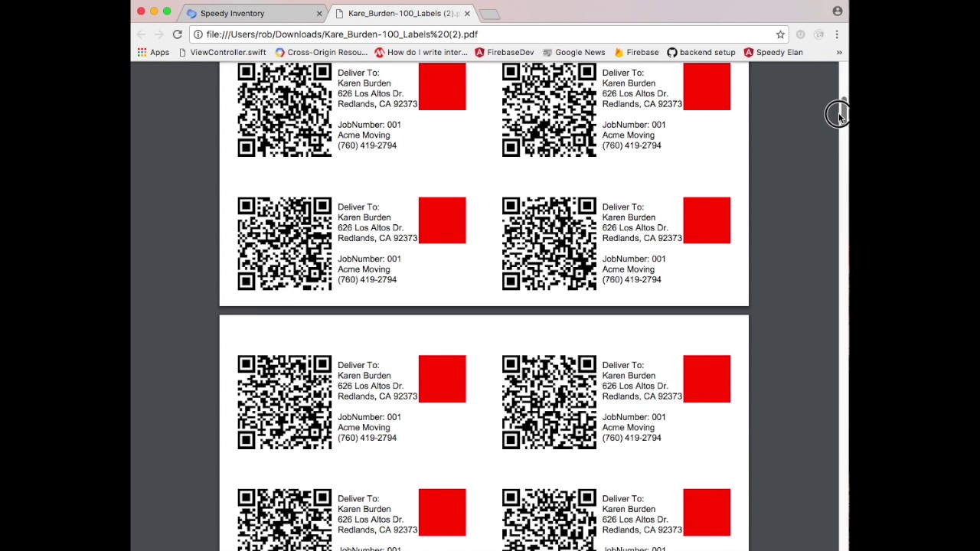Go back to previous page

[142, 34]
